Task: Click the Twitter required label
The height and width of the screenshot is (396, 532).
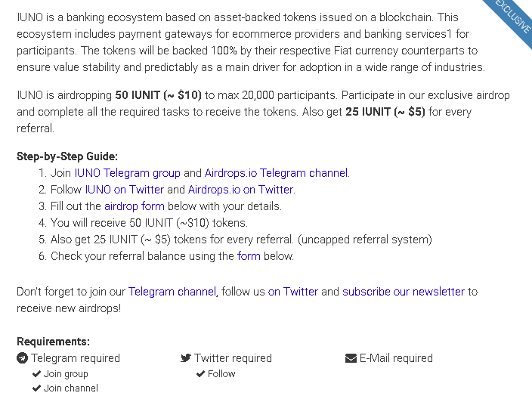Action: click(x=233, y=358)
